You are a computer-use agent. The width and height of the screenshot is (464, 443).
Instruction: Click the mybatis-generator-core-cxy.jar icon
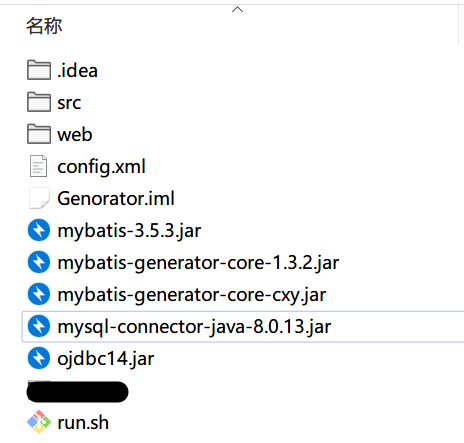coord(39,294)
